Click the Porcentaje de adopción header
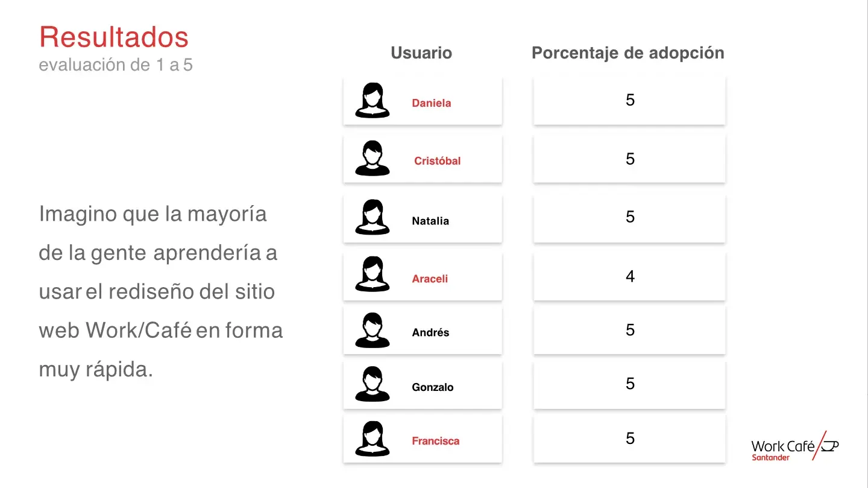 pyautogui.click(x=627, y=53)
